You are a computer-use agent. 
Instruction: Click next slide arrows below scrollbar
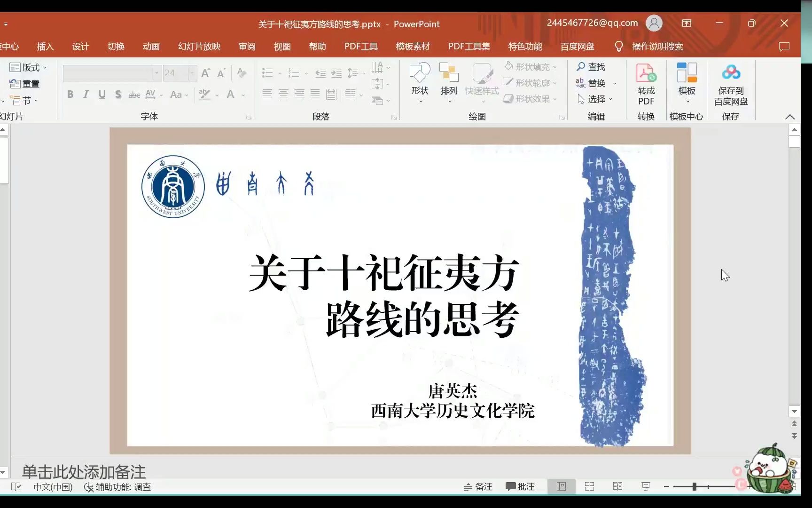point(794,436)
